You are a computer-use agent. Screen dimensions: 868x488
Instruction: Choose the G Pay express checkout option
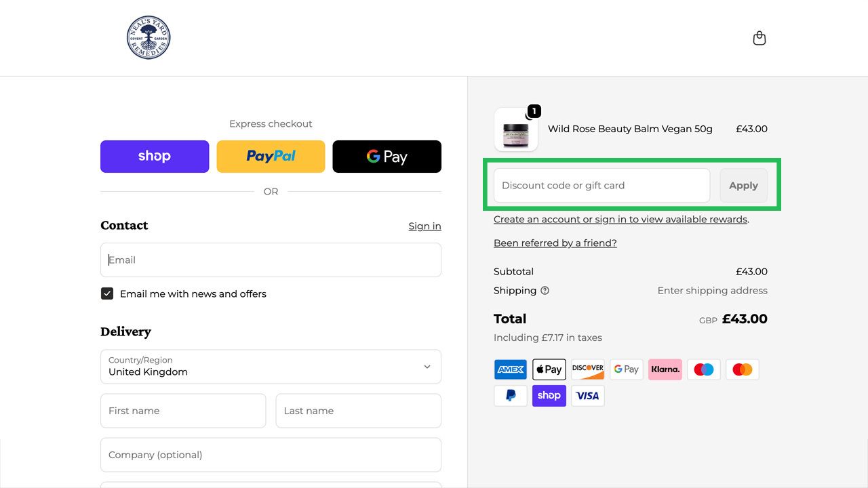tap(387, 156)
